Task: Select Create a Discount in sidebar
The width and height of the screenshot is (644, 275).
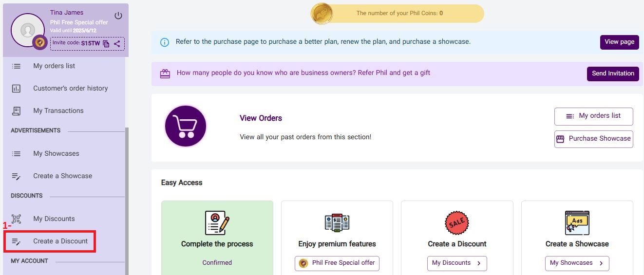Action: pos(60,241)
